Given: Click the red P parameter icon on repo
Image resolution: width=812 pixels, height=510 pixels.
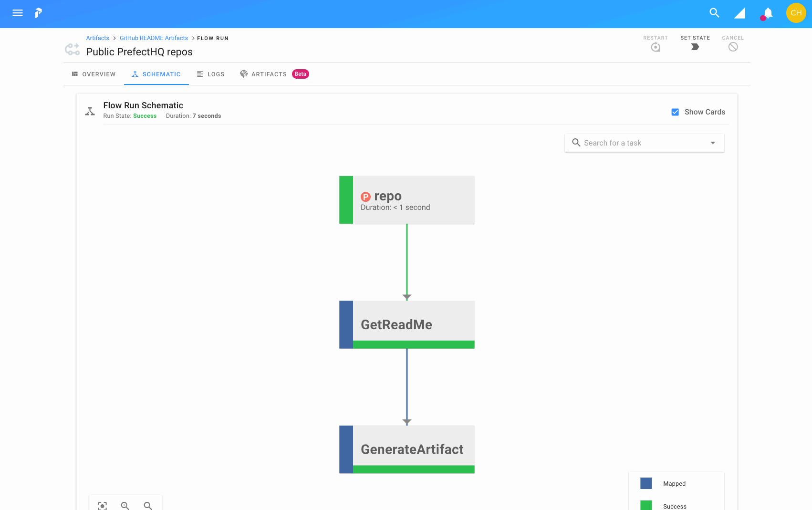Looking at the screenshot, I should point(365,197).
